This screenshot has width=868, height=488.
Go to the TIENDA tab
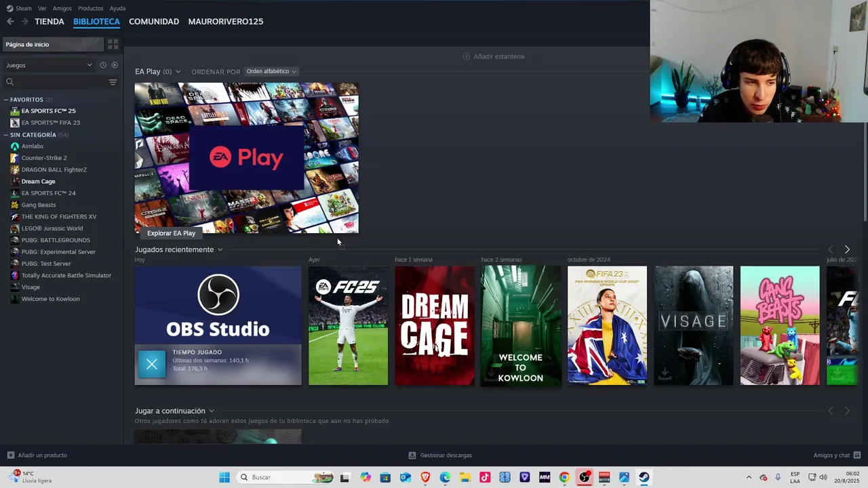(x=50, y=22)
